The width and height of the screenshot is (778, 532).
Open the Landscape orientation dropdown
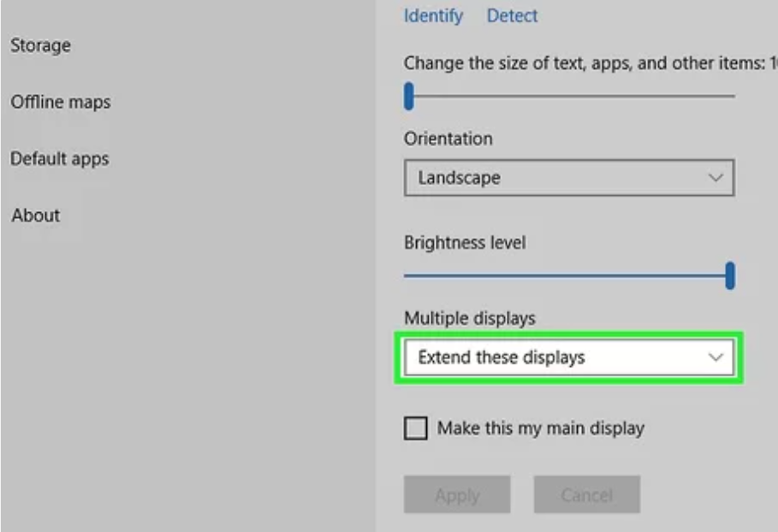pyautogui.click(x=569, y=178)
